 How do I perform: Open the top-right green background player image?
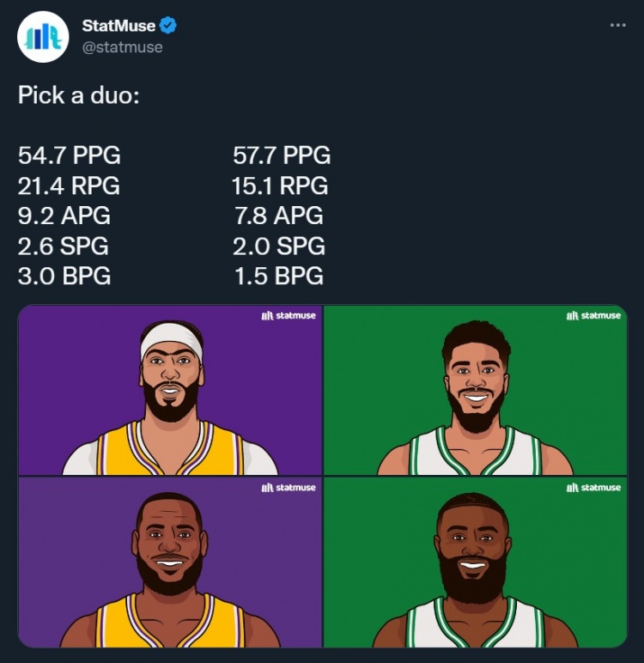(476, 391)
